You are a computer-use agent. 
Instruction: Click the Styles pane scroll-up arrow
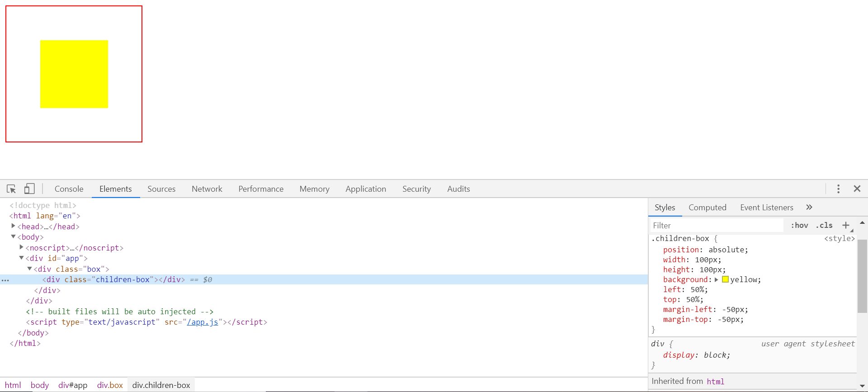click(x=862, y=222)
